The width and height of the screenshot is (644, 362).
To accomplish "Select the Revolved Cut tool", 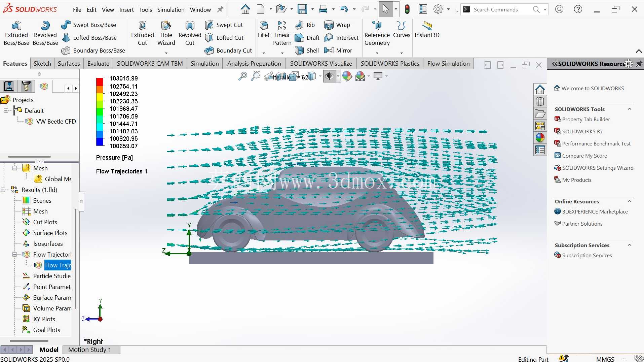I will (x=190, y=33).
